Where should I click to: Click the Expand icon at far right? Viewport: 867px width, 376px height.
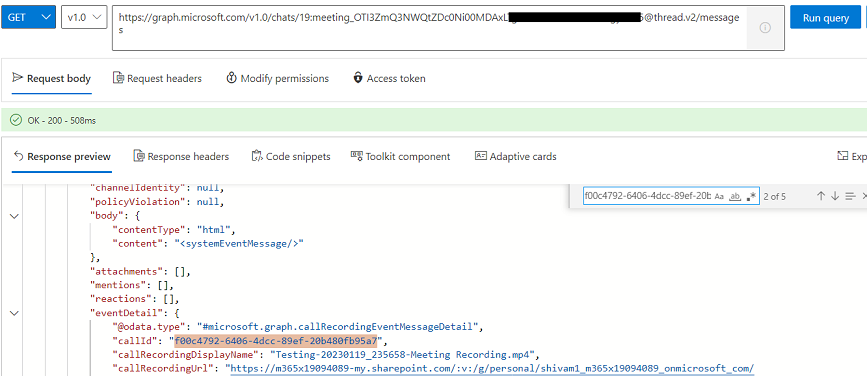pyautogui.click(x=843, y=156)
